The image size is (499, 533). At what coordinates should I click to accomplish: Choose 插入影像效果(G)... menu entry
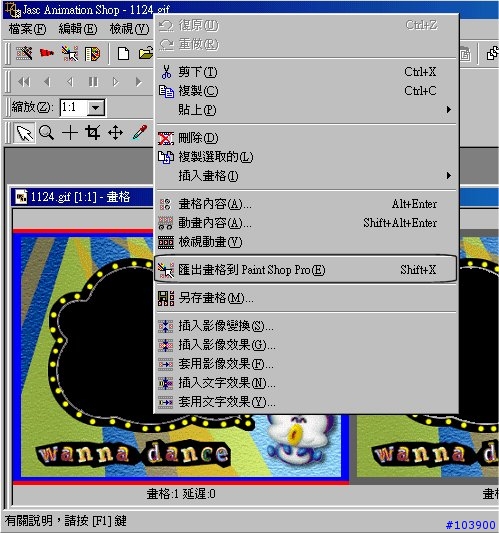tap(306, 345)
